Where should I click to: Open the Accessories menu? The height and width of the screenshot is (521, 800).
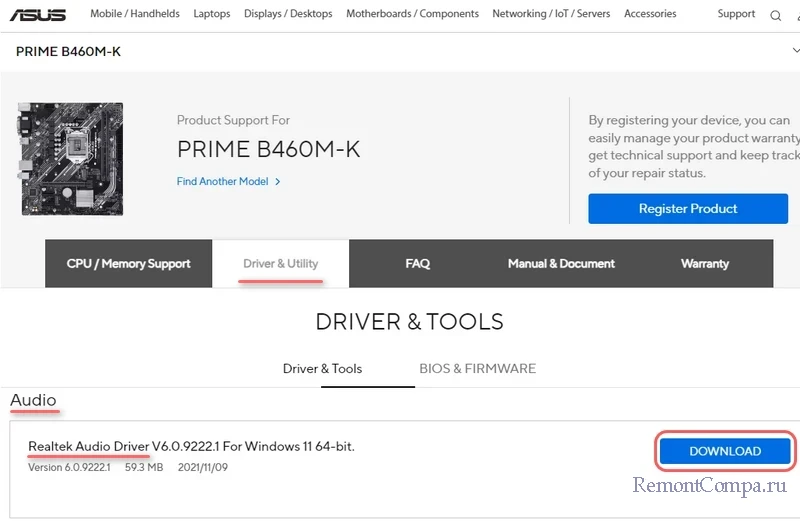pyautogui.click(x=650, y=14)
